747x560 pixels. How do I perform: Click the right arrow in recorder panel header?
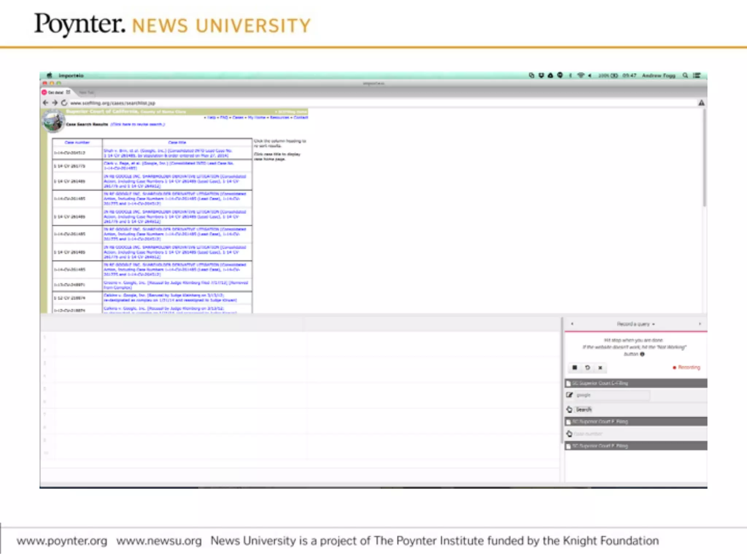pyautogui.click(x=700, y=324)
